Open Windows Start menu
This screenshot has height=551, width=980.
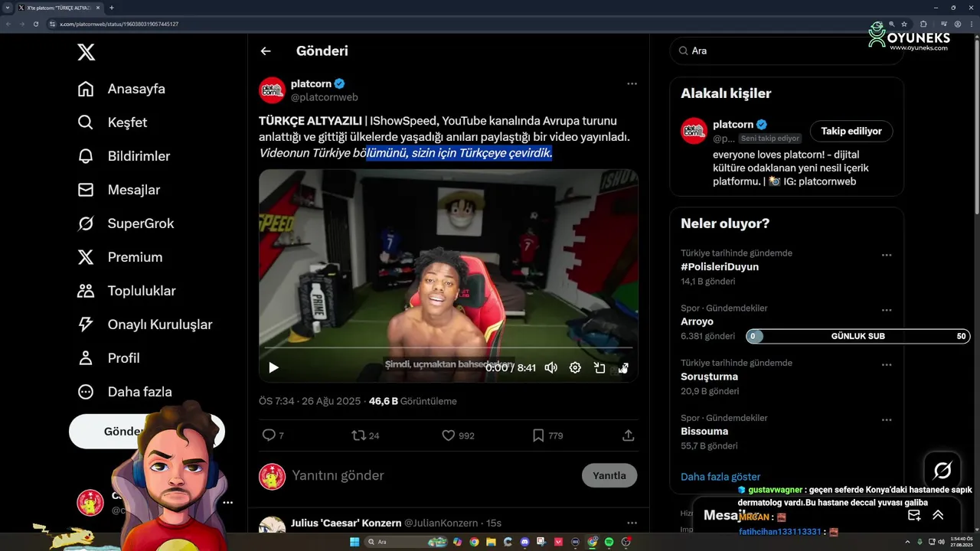coord(354,542)
